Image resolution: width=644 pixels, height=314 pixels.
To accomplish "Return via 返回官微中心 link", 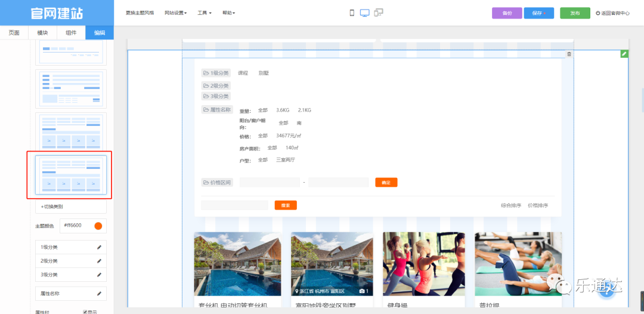I will point(612,13).
